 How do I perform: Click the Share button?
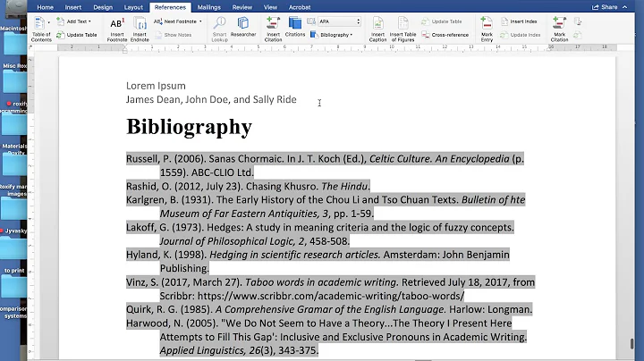(x=605, y=7)
